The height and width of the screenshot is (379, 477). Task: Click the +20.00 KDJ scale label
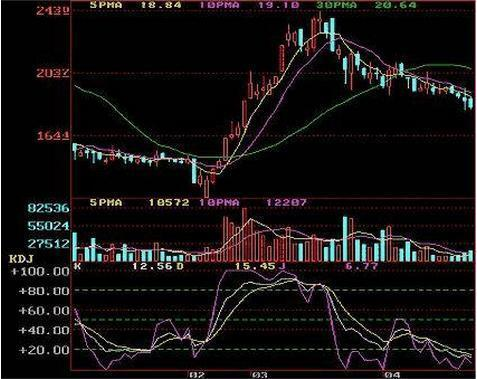pos(44,350)
